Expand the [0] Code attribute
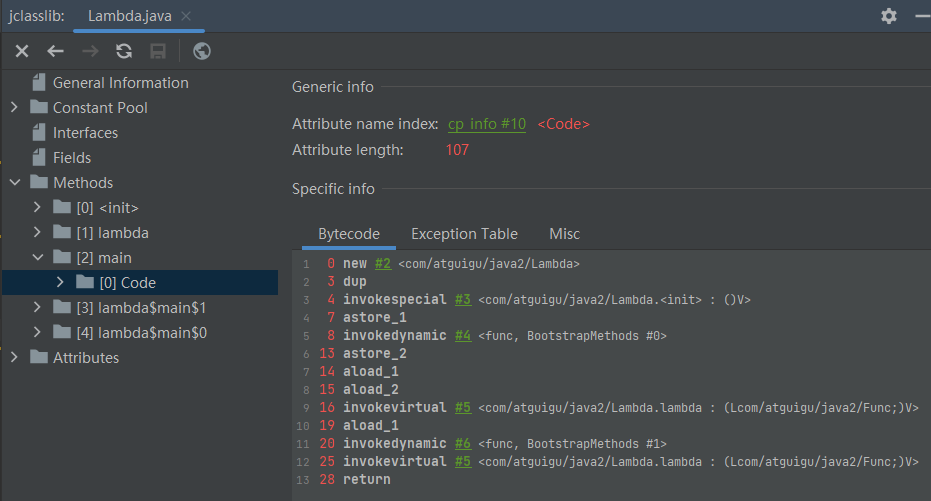This screenshot has height=501, width=931. pyautogui.click(x=60, y=282)
